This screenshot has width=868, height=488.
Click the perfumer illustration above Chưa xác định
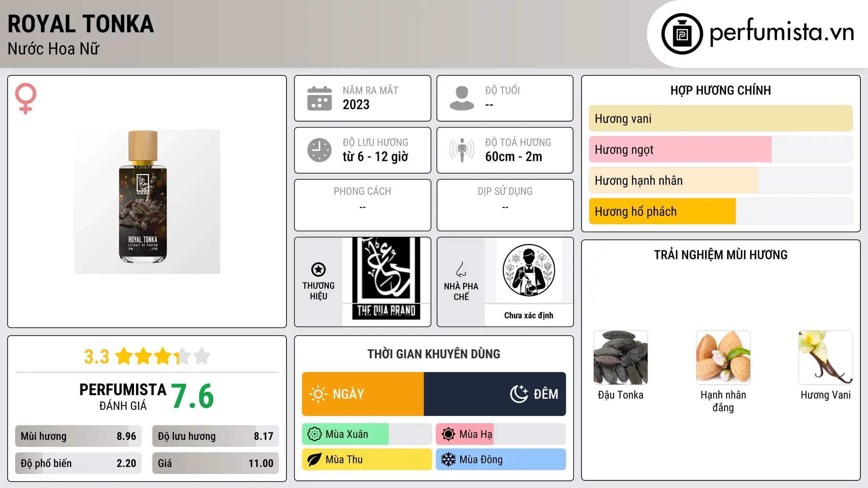point(529,270)
